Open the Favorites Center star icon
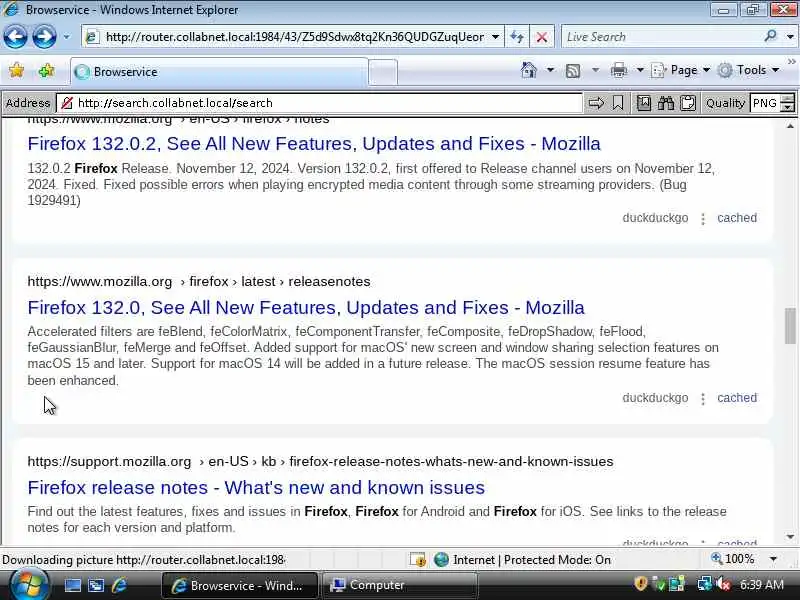This screenshot has width=800, height=600. pos(16,70)
